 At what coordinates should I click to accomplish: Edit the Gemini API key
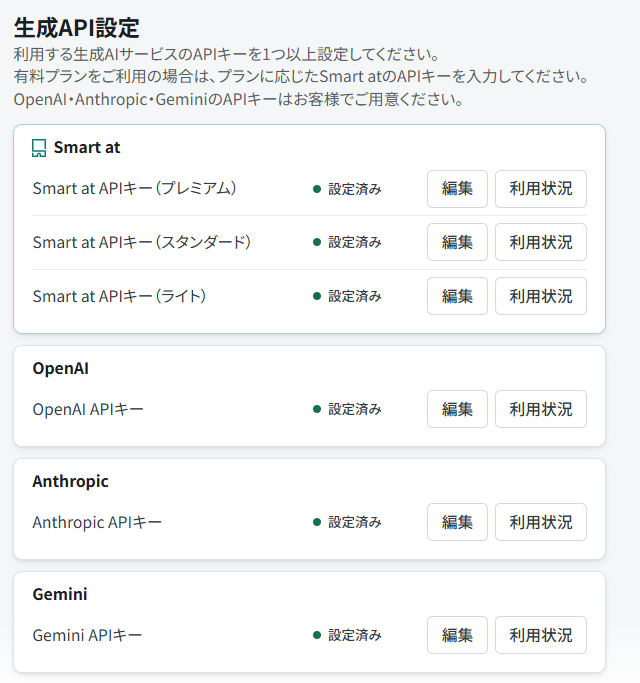[x=457, y=635]
